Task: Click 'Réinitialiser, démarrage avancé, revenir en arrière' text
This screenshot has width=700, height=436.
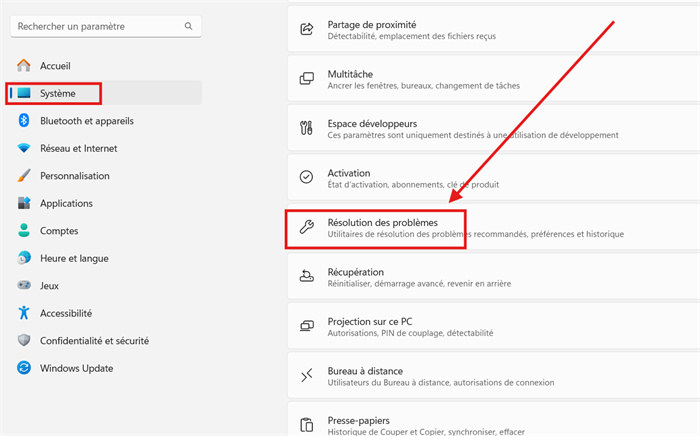Action: 419,283
